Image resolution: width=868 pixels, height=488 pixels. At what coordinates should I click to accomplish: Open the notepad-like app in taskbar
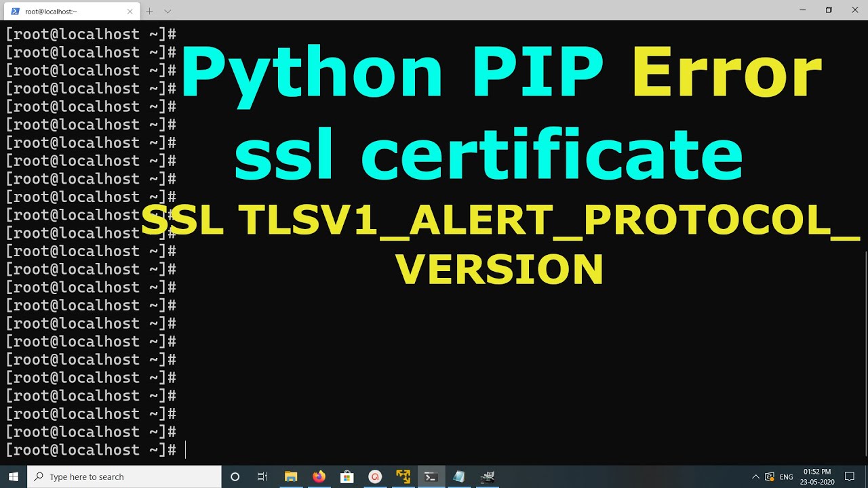click(459, 476)
